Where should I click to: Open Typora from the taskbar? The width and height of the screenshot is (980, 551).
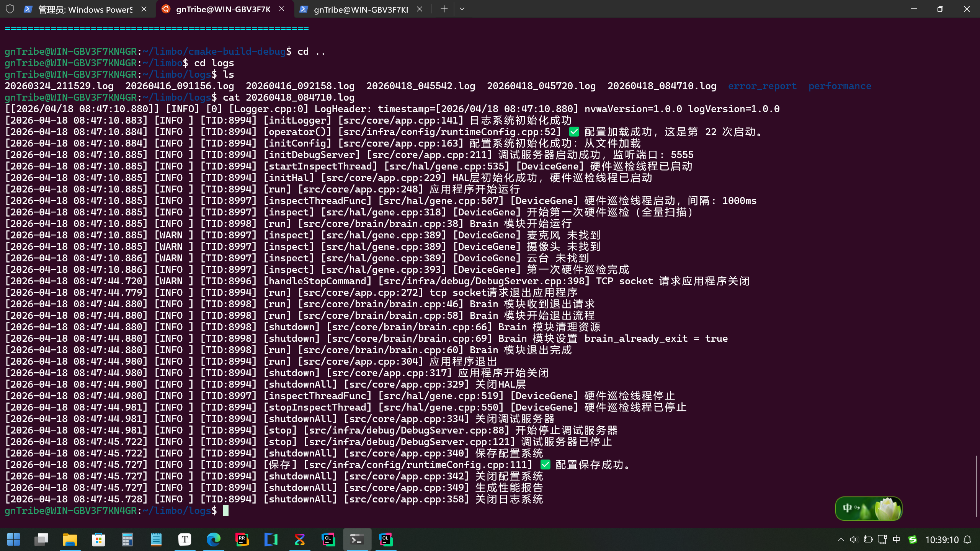[185, 540]
